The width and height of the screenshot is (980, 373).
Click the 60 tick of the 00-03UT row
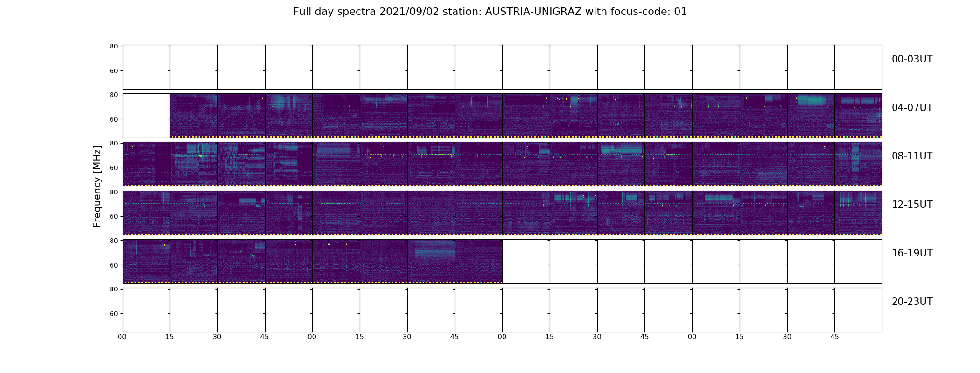pos(113,71)
